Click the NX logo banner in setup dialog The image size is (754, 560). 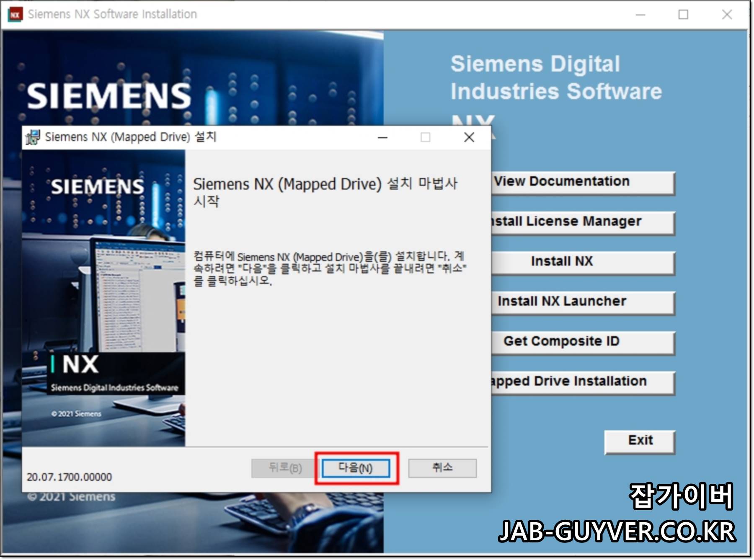click(x=116, y=374)
